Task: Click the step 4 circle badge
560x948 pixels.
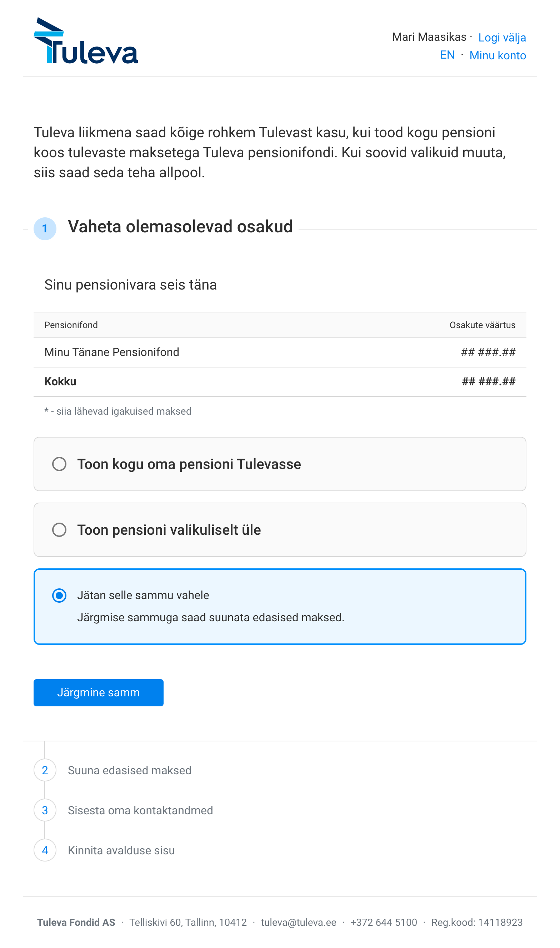Action: coord(45,850)
